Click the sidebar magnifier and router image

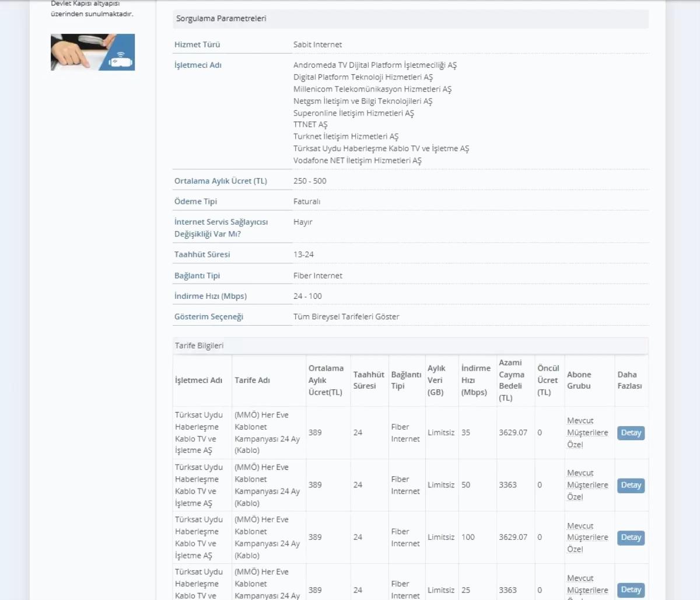click(x=93, y=52)
